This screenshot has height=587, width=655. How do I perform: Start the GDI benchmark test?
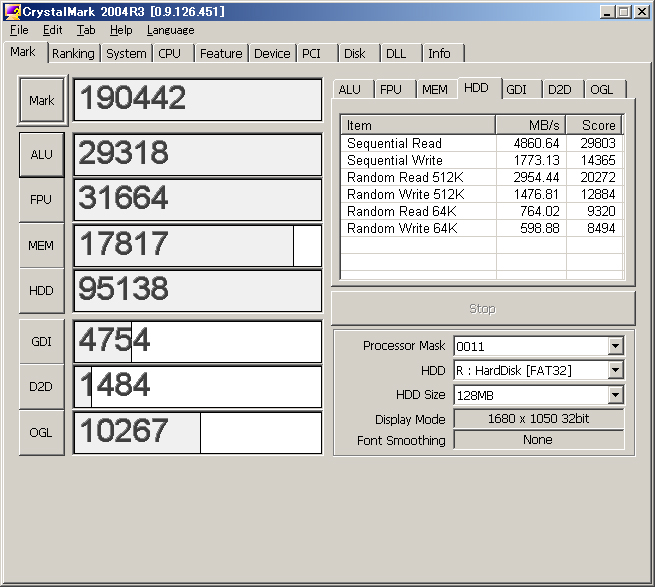42,342
